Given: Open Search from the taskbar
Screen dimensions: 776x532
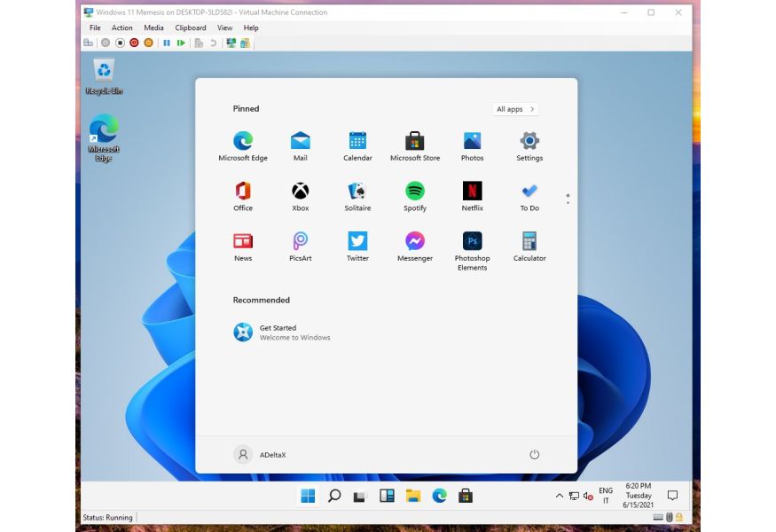Looking at the screenshot, I should [x=334, y=496].
